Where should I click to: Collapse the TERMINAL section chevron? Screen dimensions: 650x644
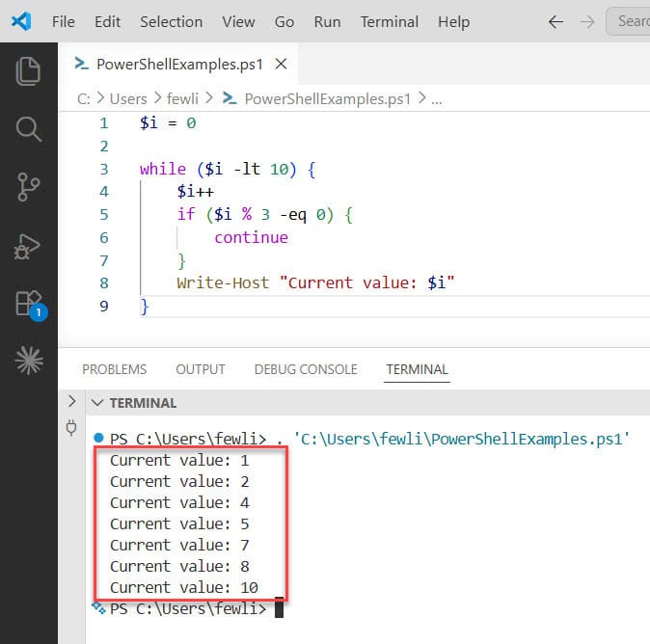click(97, 402)
